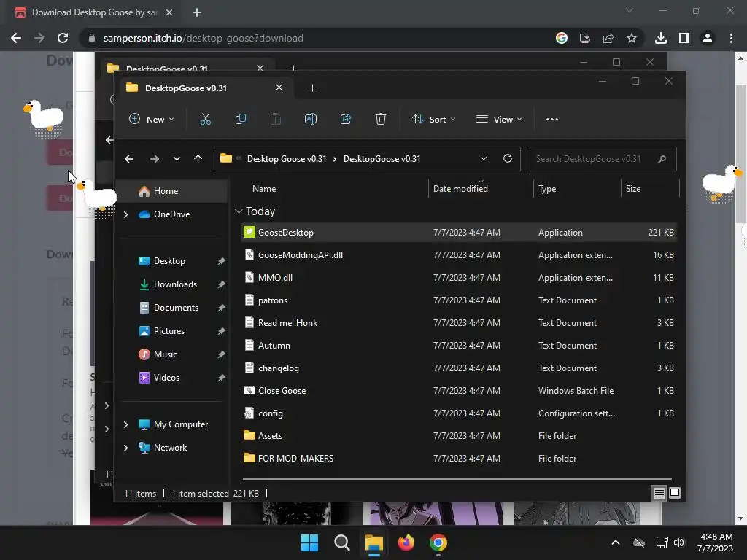747x560 pixels.
Task: Go forward with Explorer's forward arrow
Action: pos(155,159)
